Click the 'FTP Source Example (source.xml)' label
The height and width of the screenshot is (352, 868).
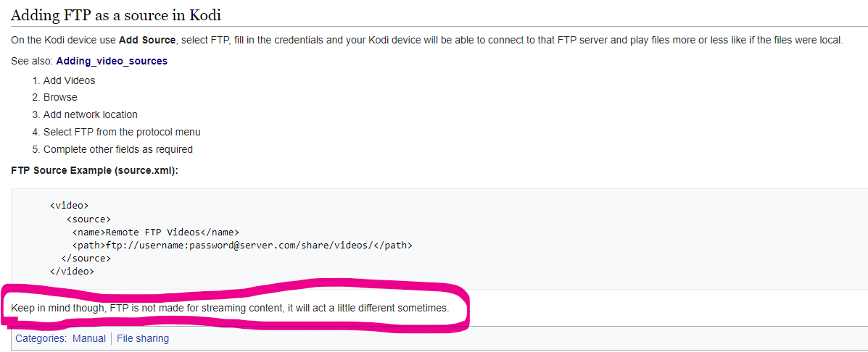coord(94,170)
